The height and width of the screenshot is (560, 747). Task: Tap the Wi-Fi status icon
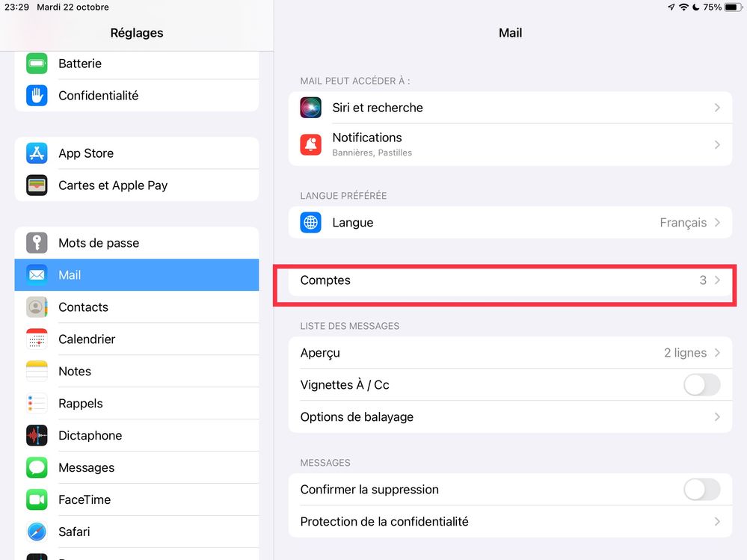(683, 7)
